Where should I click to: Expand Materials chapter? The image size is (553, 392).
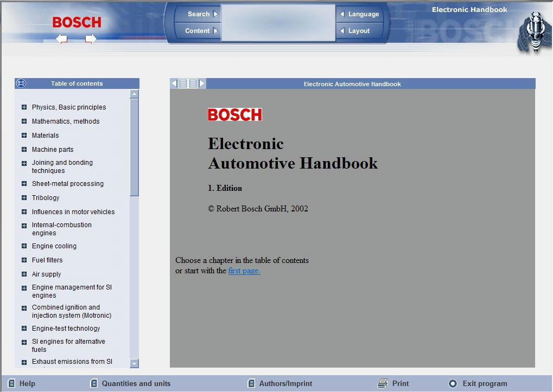tap(24, 135)
